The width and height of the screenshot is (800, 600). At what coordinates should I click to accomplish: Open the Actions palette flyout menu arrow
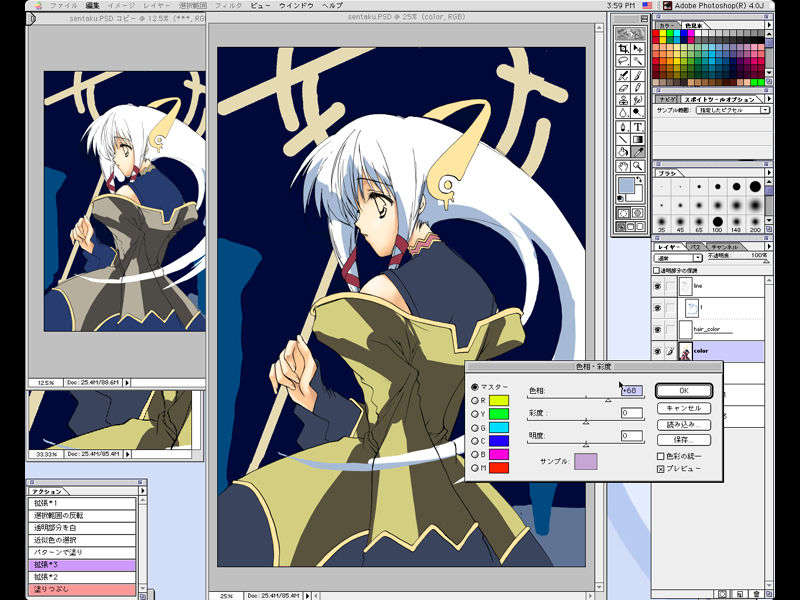click(x=142, y=491)
